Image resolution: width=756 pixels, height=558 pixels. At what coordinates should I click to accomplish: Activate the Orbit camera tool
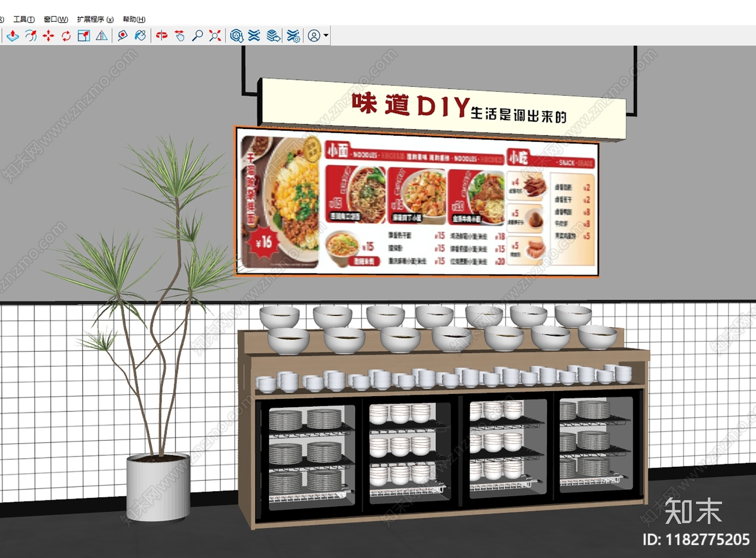[162, 35]
